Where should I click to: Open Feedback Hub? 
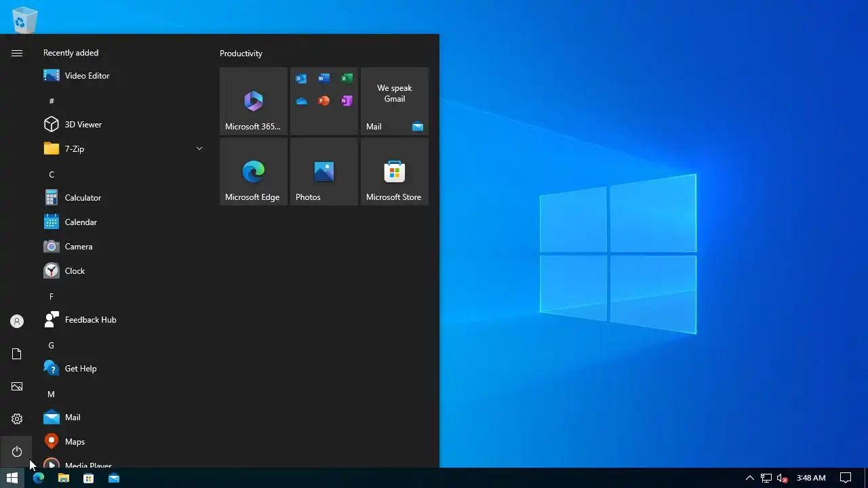point(122,320)
